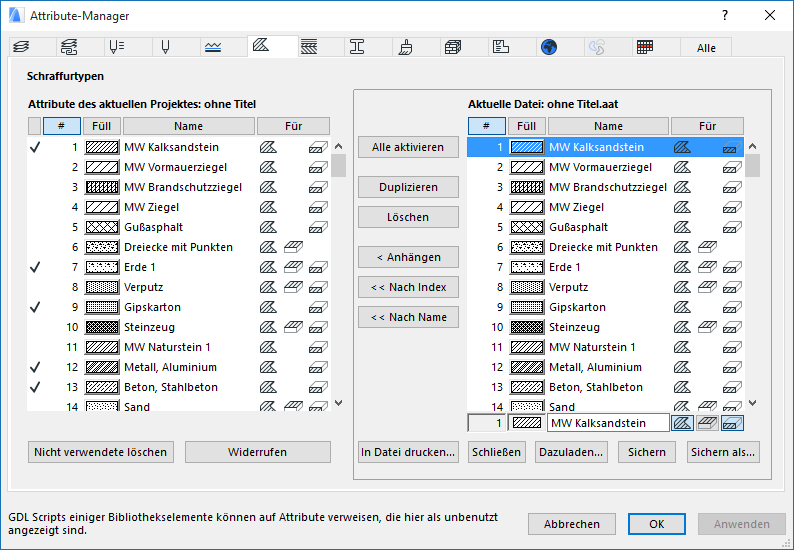
Task: Click the Sichern als button
Action: click(723, 452)
